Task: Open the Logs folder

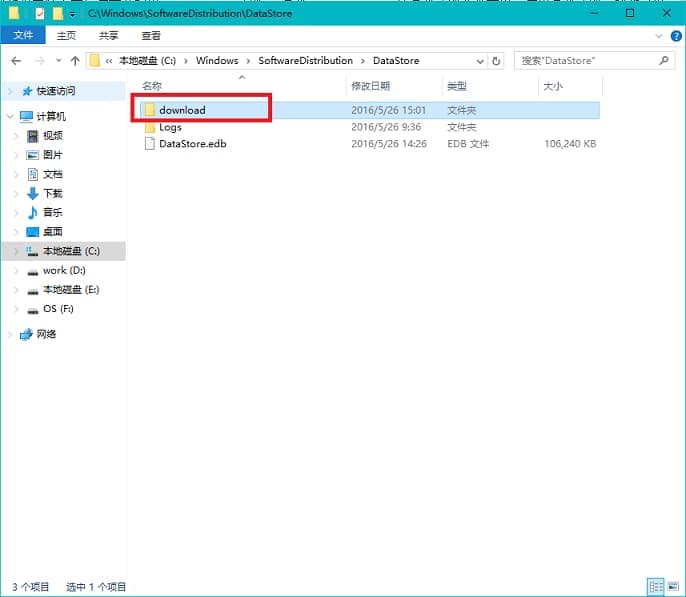Action: click(170, 127)
